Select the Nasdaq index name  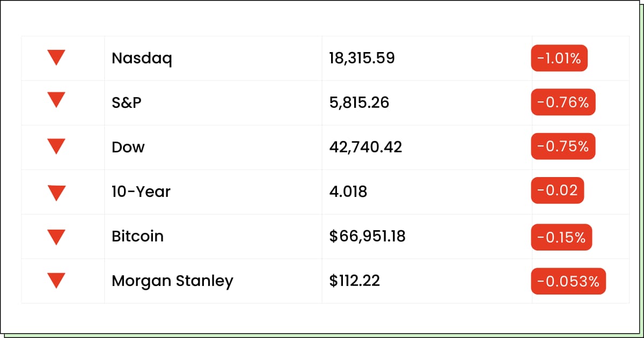click(142, 58)
